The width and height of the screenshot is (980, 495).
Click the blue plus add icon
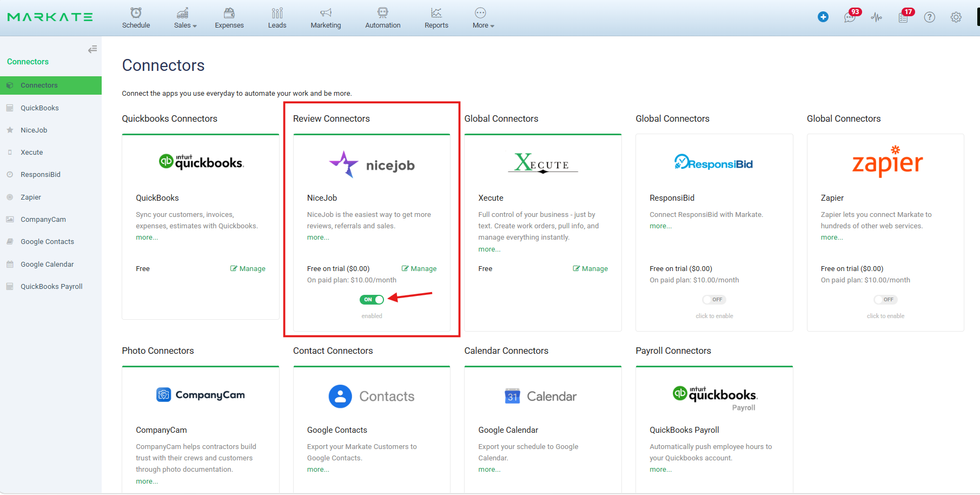pos(823,17)
